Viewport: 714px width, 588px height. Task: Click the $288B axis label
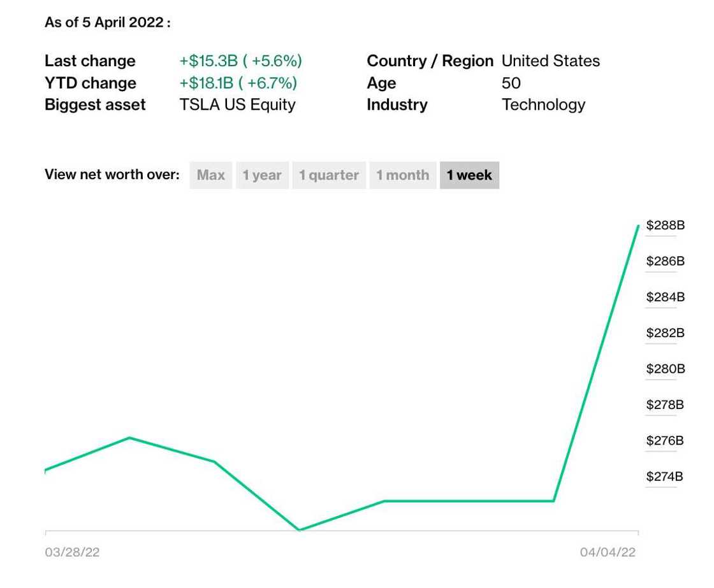coord(665,226)
